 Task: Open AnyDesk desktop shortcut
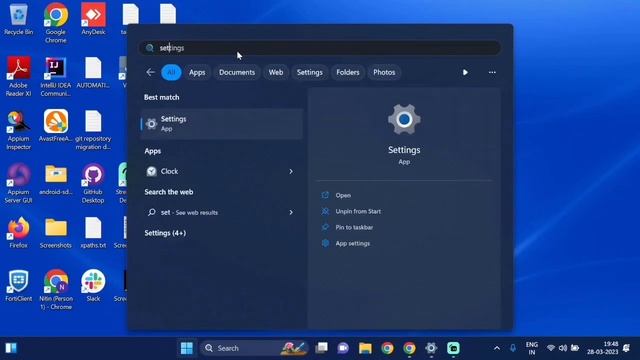pos(93,19)
